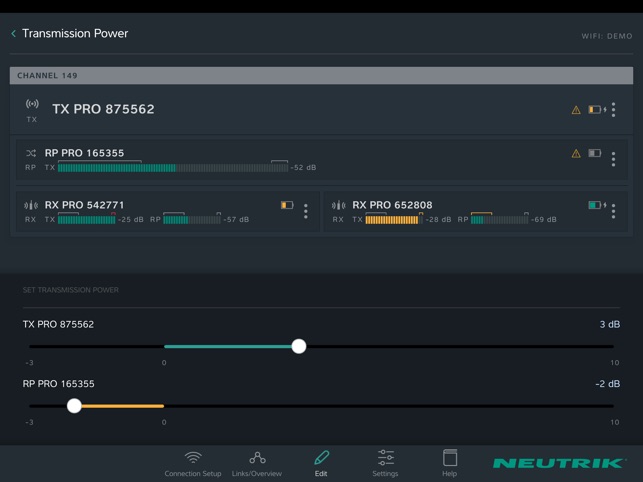Image resolution: width=643 pixels, height=482 pixels.
Task: Click the RP PRO 165355 warning triangle
Action: coord(576,153)
